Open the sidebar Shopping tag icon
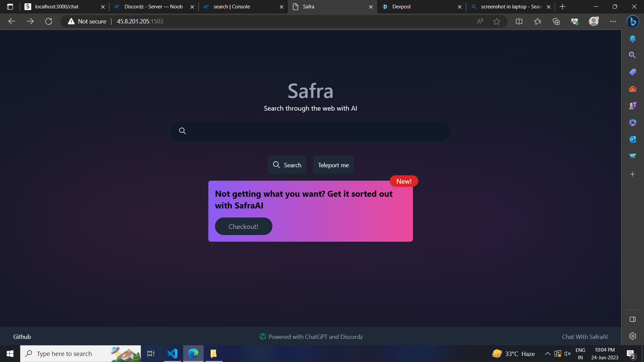The image size is (644, 362). pos(633,72)
